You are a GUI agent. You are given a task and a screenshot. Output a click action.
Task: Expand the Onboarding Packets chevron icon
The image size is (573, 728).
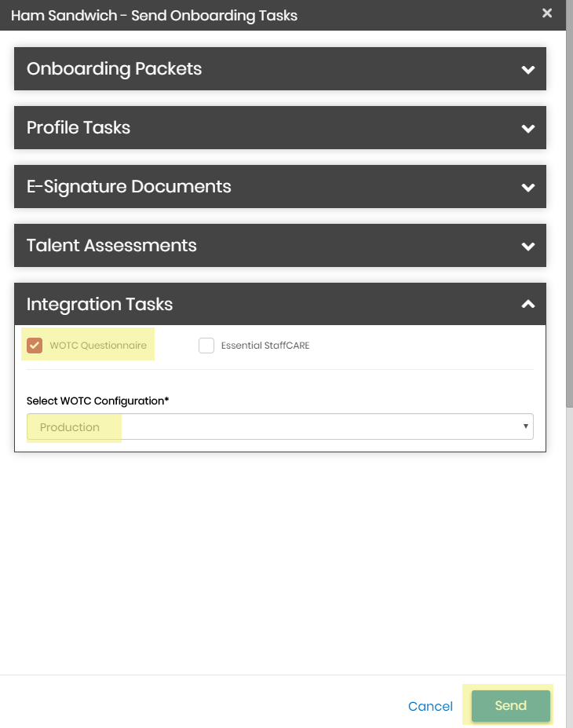(528, 70)
